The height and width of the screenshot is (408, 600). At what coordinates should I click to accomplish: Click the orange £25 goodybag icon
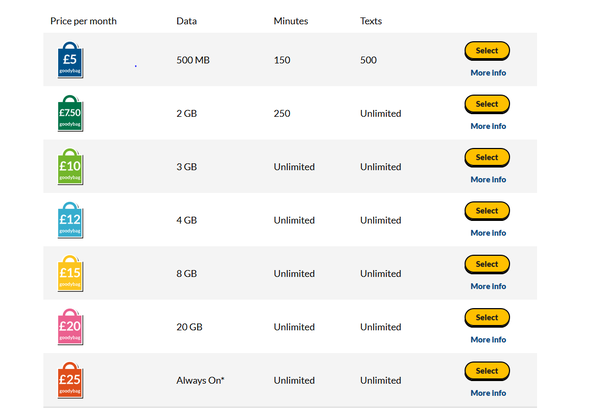point(70,380)
